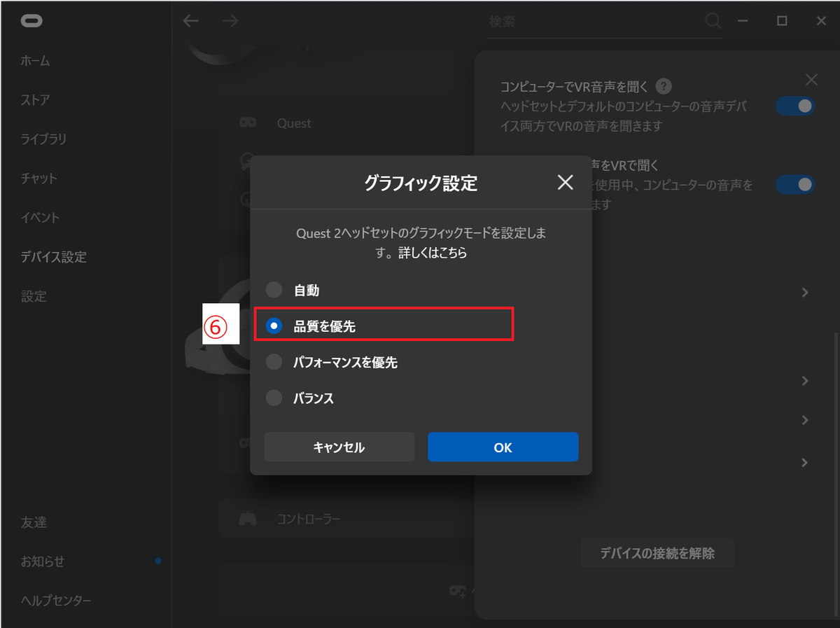Open ヘルプセンター in the sidebar

click(x=56, y=601)
